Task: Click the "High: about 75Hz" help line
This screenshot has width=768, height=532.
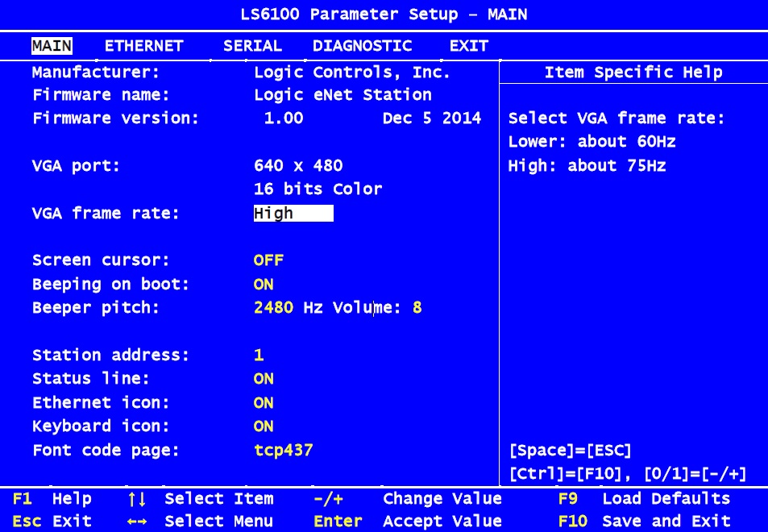Action: 587,165
